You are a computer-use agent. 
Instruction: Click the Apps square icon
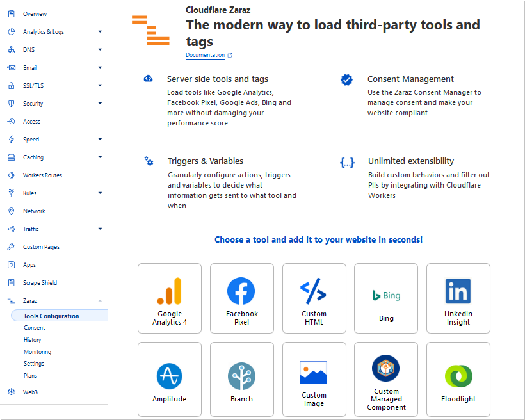click(x=12, y=265)
